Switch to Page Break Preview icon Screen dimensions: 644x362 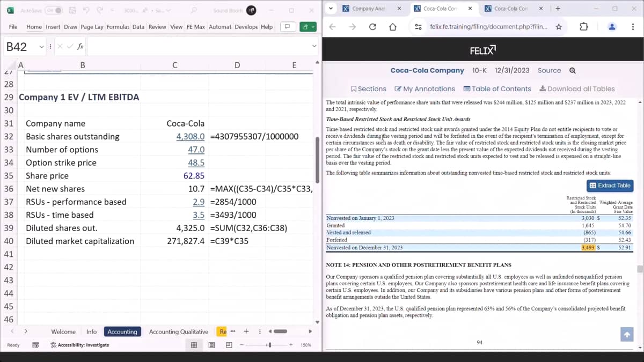click(x=230, y=345)
